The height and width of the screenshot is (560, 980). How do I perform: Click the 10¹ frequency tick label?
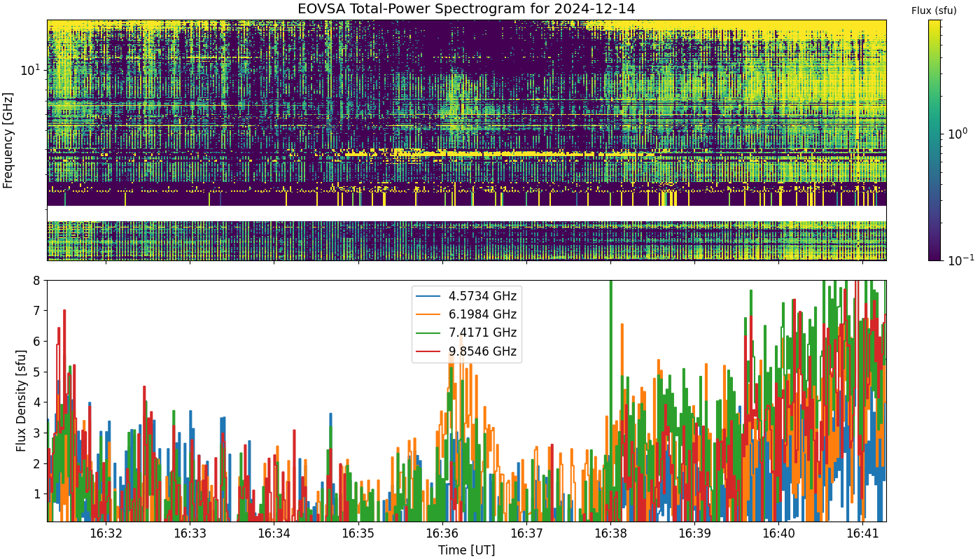(x=31, y=70)
